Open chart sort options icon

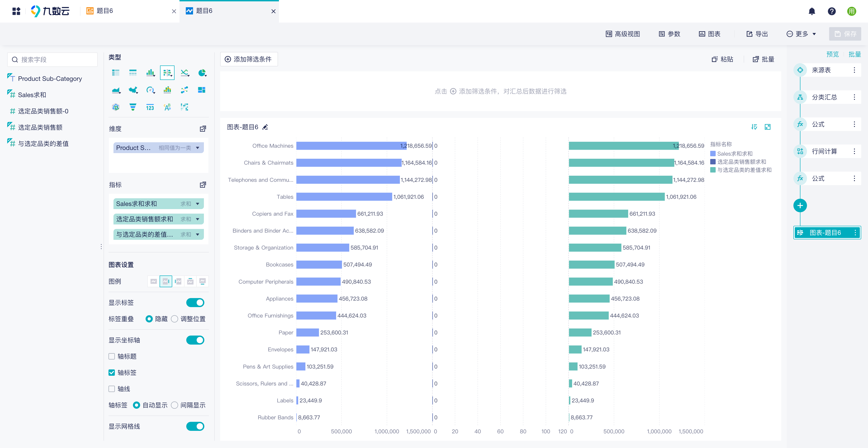(x=754, y=127)
